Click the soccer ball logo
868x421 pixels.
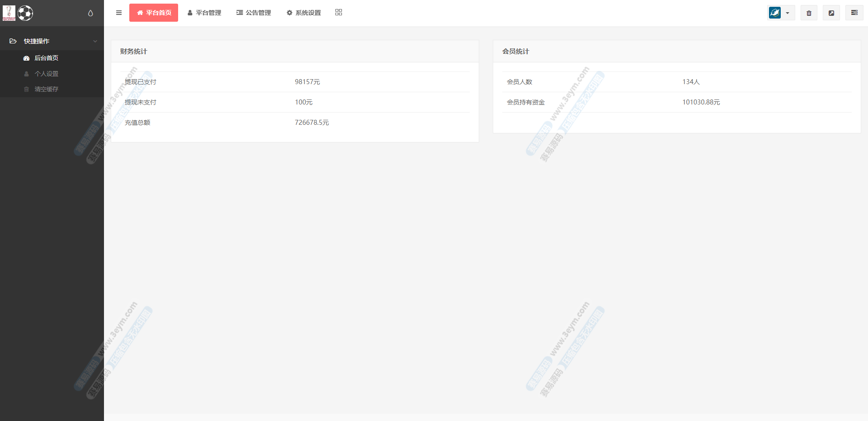click(25, 13)
